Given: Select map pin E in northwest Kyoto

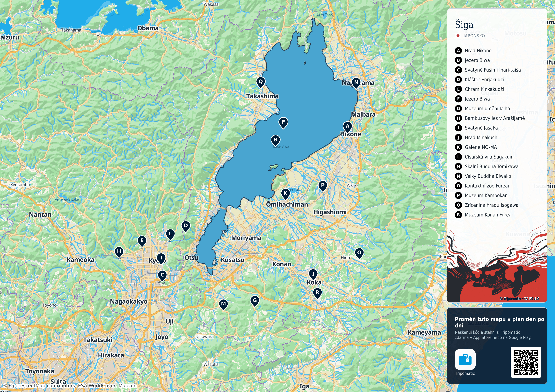Looking at the screenshot, I should [142, 241].
